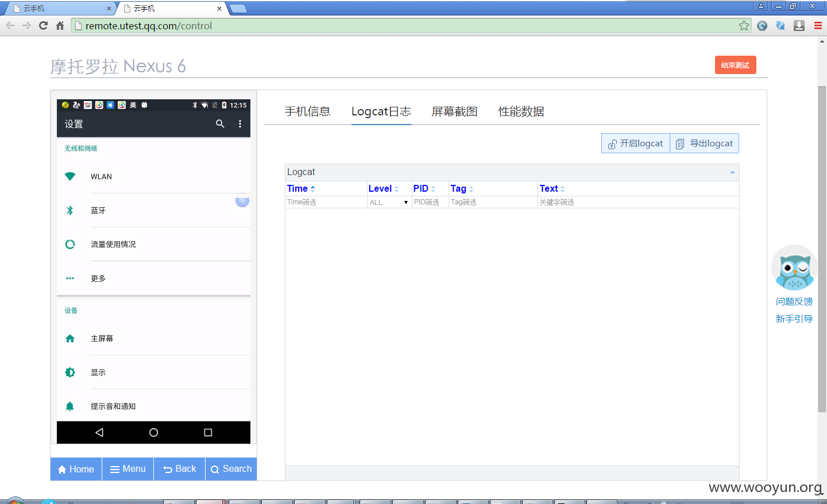Click the owl mascot feedback icon
827x504 pixels.
[794, 268]
